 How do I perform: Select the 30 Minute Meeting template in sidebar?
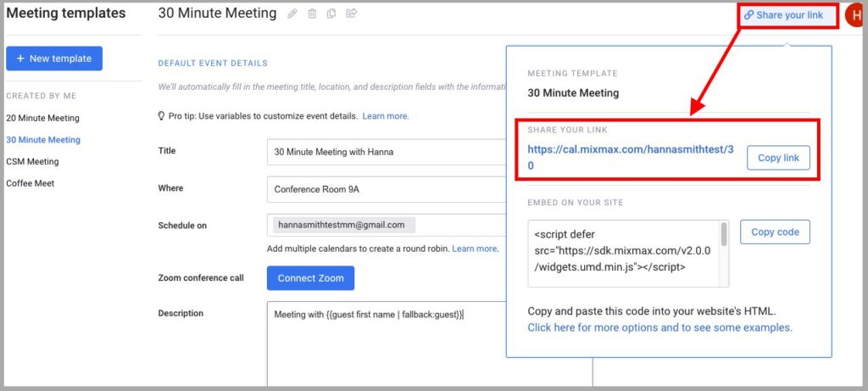coord(43,140)
